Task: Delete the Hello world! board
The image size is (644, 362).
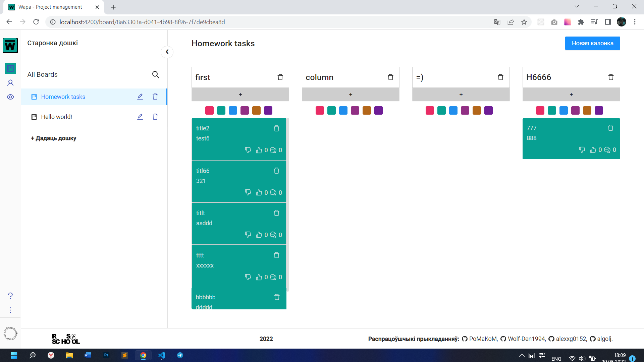Action: click(155, 117)
